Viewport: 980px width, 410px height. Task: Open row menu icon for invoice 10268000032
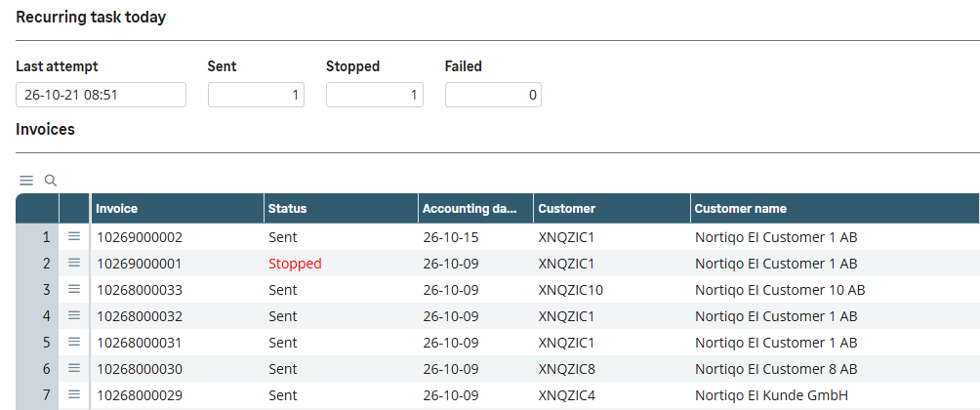[x=74, y=315]
